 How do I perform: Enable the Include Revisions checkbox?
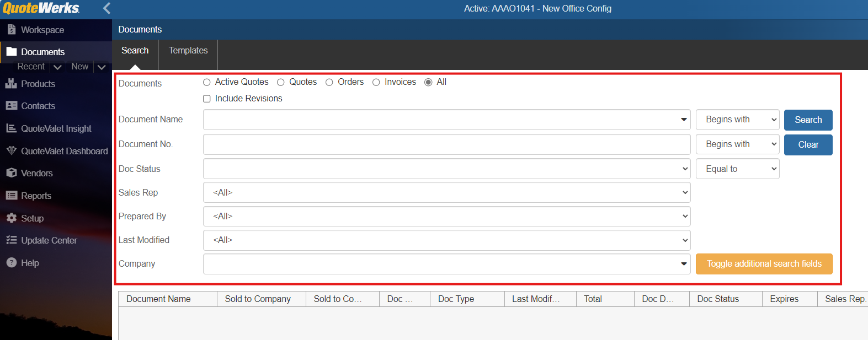[207, 99]
